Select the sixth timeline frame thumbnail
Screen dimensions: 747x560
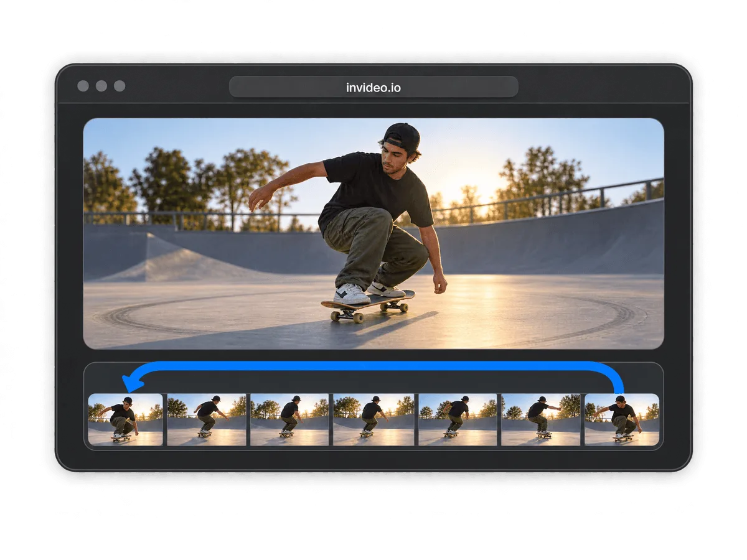click(541, 419)
